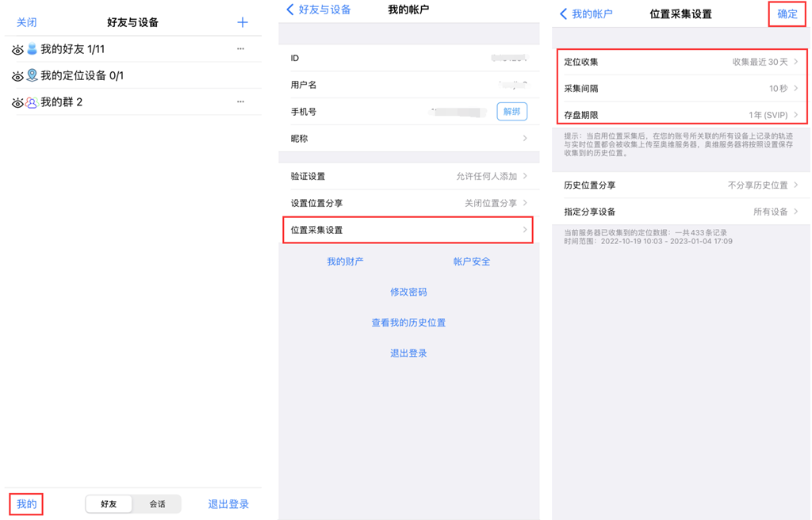Go back to 好友与设备 screen
Viewport: 812px width, 520px height.
click(319, 10)
